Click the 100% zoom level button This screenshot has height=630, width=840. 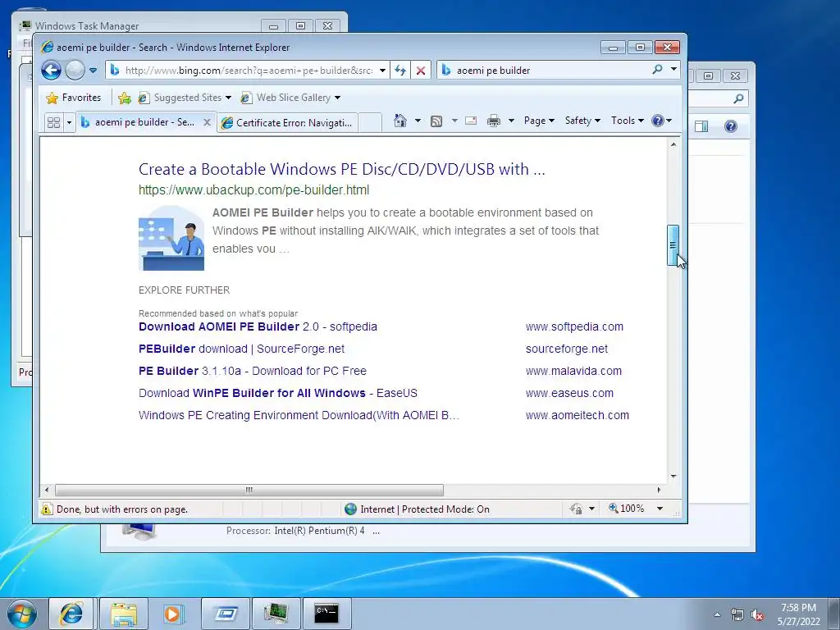pyautogui.click(x=626, y=509)
